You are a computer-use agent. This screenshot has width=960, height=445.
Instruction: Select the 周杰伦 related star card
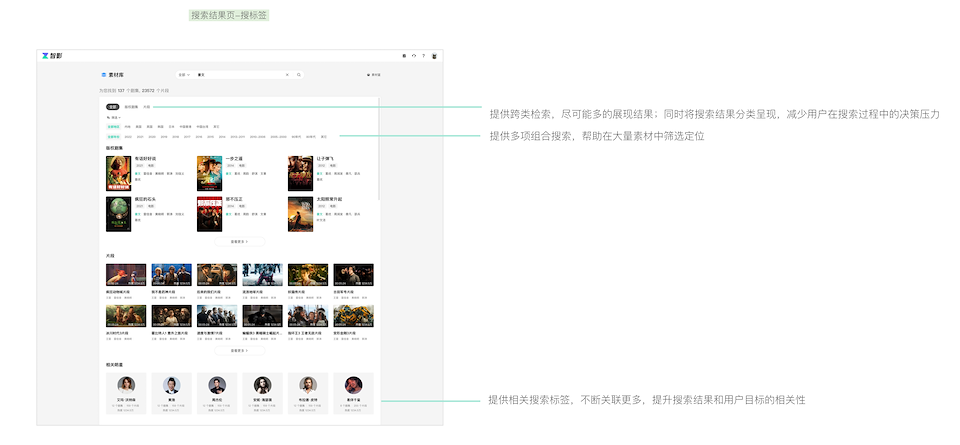pyautogui.click(x=217, y=393)
